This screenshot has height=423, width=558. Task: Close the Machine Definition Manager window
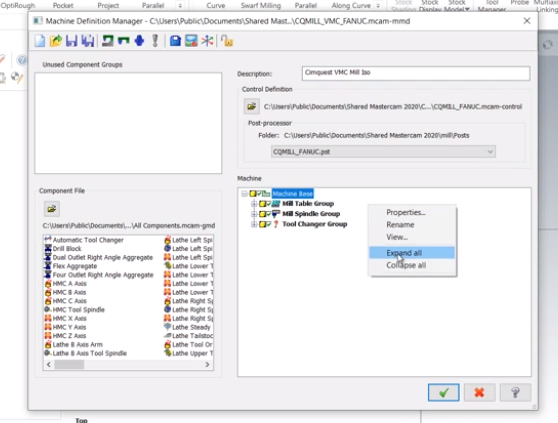click(x=527, y=21)
